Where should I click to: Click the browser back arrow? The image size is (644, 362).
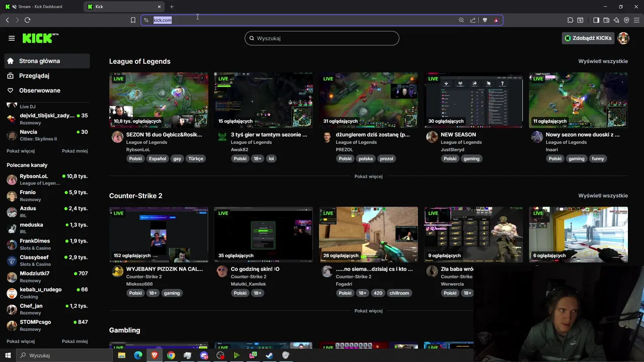pyautogui.click(x=7, y=20)
